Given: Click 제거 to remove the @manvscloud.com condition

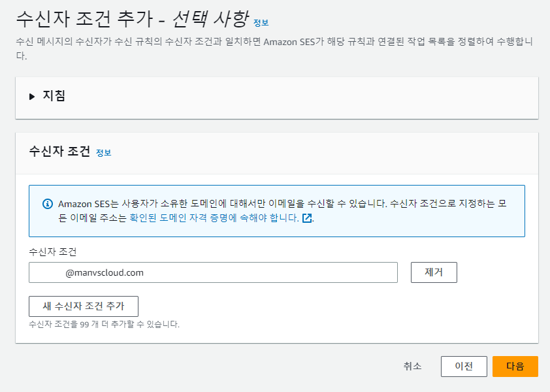Looking at the screenshot, I should [434, 272].
